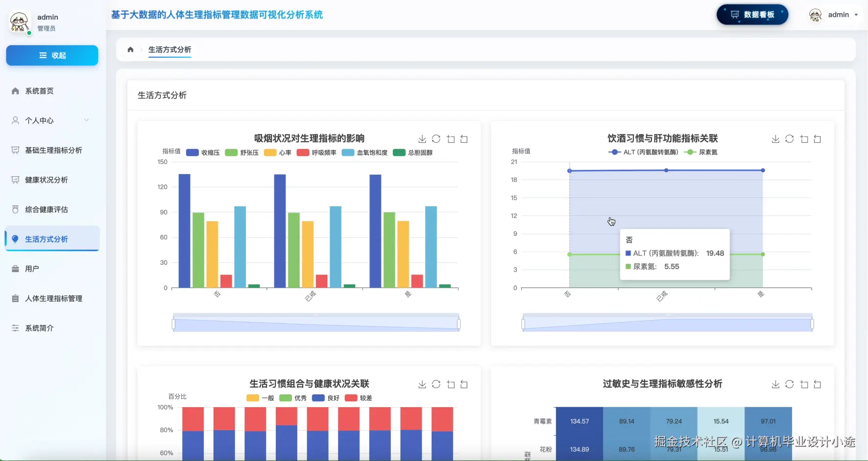Screen dimensions: 868x461
Task: Turn on area zoom for 过敏史与生理指标敏感性分析 chart
Action: click(804, 384)
